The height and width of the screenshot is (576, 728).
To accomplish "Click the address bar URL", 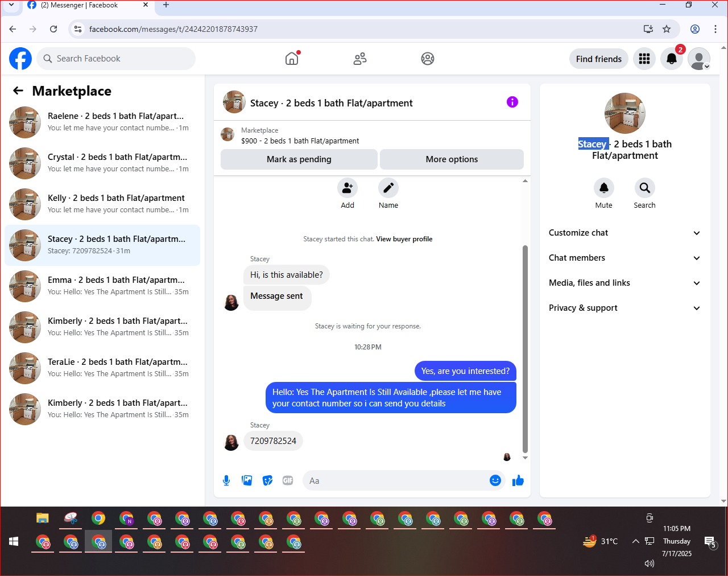I will pyautogui.click(x=173, y=29).
